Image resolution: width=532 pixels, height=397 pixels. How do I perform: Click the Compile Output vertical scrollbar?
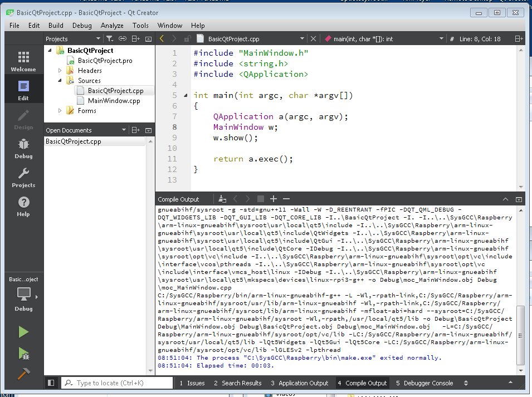coord(520,335)
